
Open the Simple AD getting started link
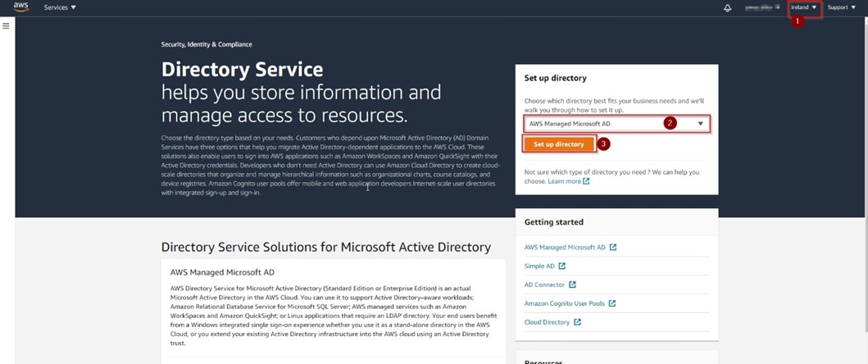point(539,266)
